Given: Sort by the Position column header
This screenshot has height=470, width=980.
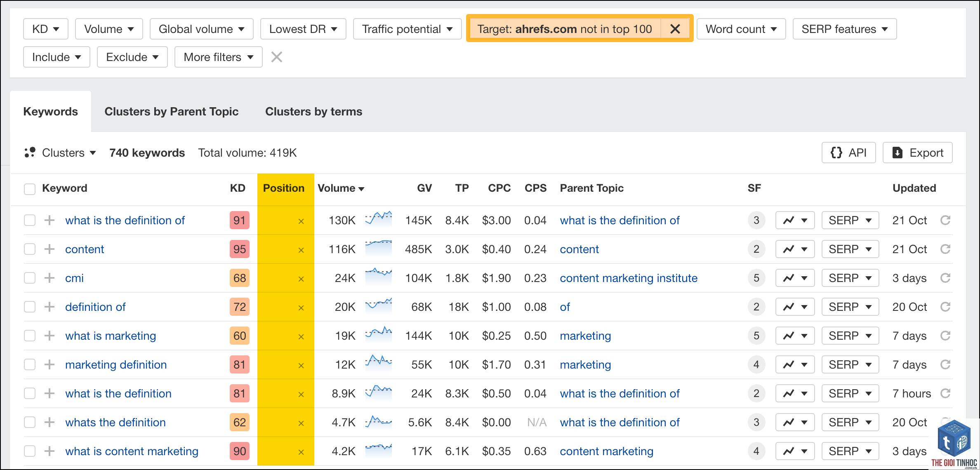Looking at the screenshot, I should coord(284,188).
